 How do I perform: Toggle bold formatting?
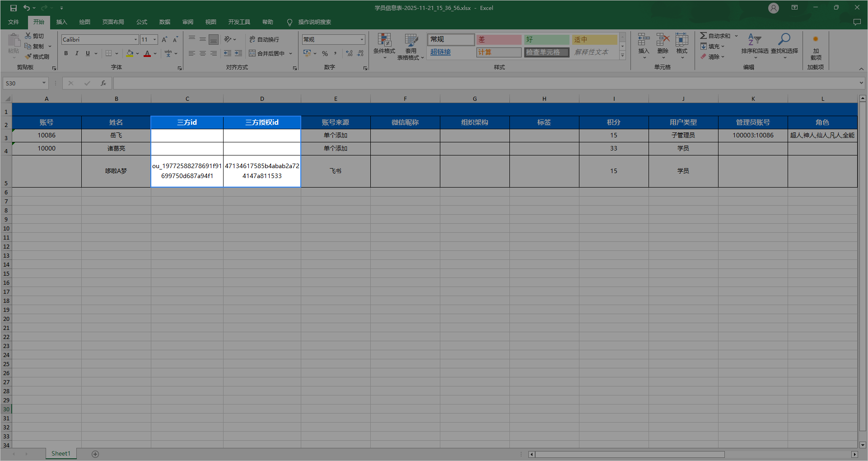(x=66, y=53)
